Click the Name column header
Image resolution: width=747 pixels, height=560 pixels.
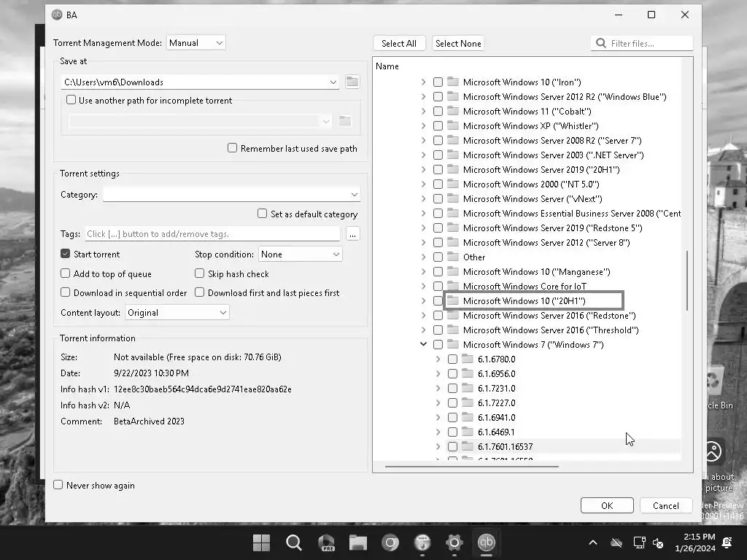point(387,66)
